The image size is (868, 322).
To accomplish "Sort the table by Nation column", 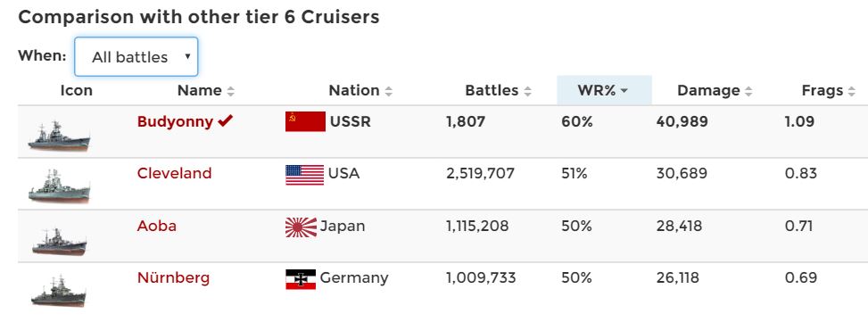I will point(360,91).
